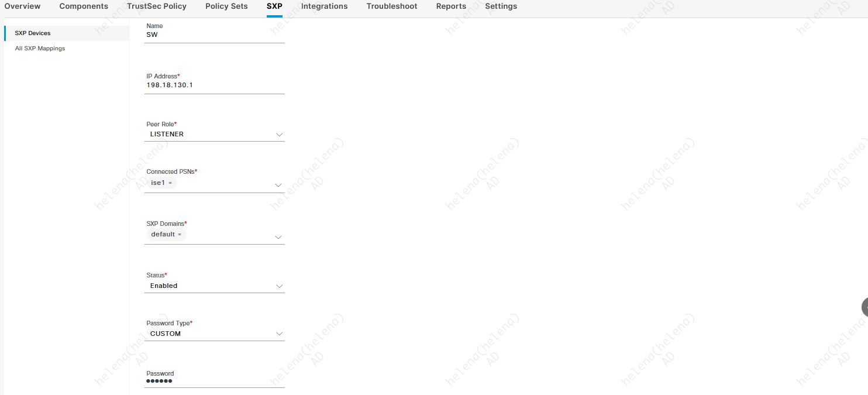Focus the Password field
Viewport: 868px width, 395px height.
coord(214,381)
